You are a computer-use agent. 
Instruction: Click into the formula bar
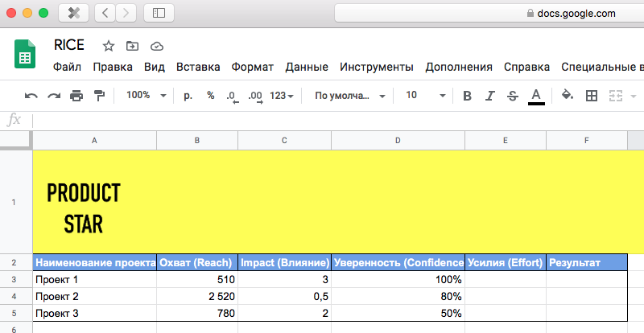[x=337, y=121]
